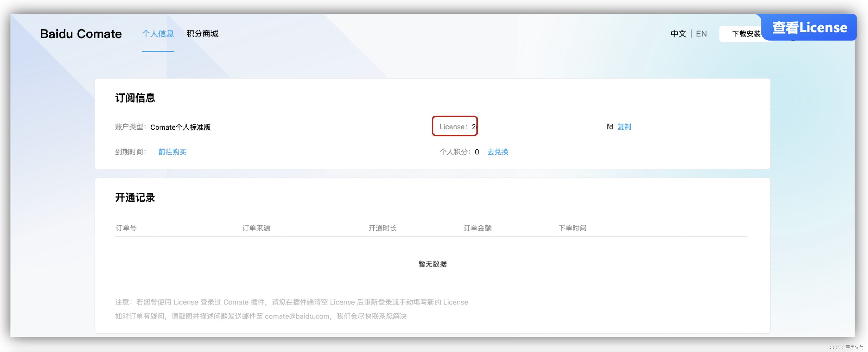
Task: Switch language to EN
Action: (x=701, y=34)
